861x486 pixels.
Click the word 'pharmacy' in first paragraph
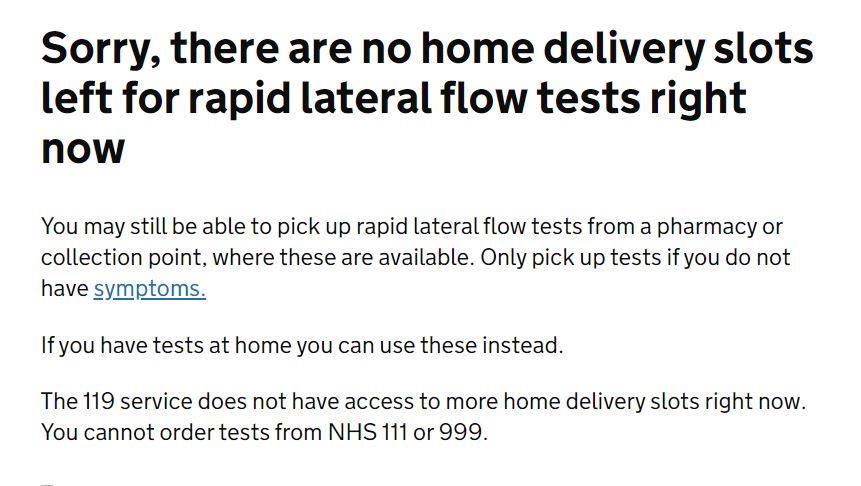coord(706,227)
